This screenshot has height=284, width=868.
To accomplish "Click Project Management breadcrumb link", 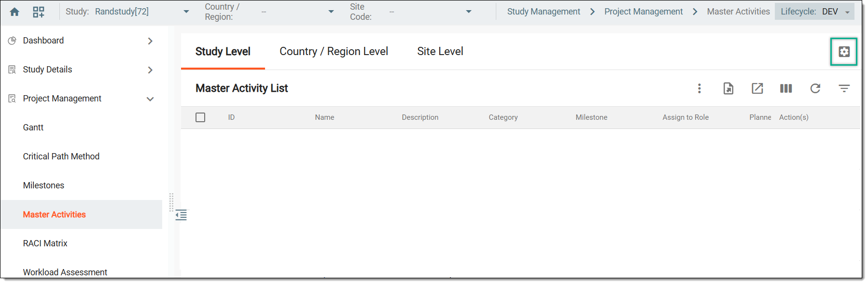I will coord(644,12).
